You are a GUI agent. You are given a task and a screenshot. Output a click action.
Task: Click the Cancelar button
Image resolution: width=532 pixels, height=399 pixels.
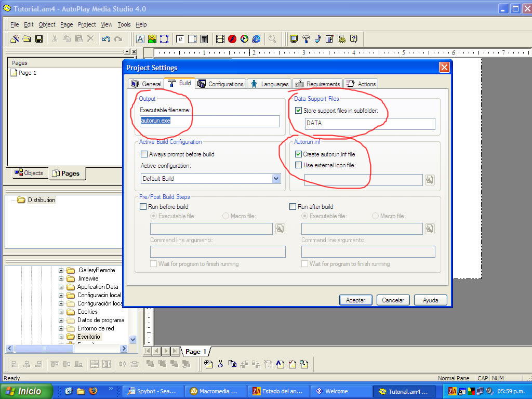coord(393,300)
